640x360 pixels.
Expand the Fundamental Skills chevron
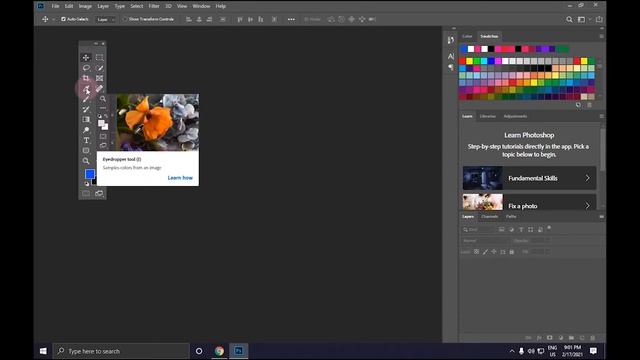coord(587,178)
